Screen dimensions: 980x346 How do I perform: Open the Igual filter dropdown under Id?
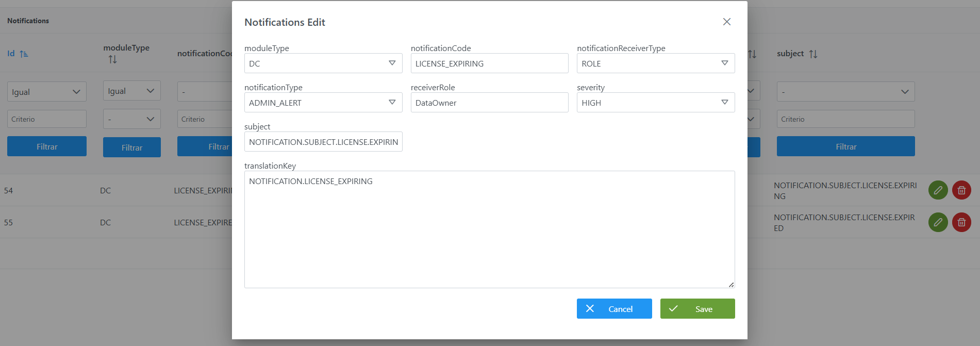tap(46, 92)
